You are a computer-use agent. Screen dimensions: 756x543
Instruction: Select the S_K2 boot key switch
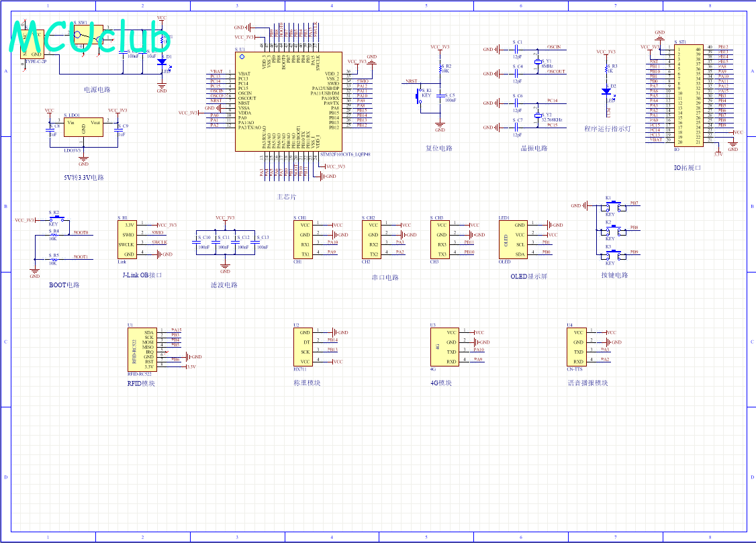pos(57,218)
